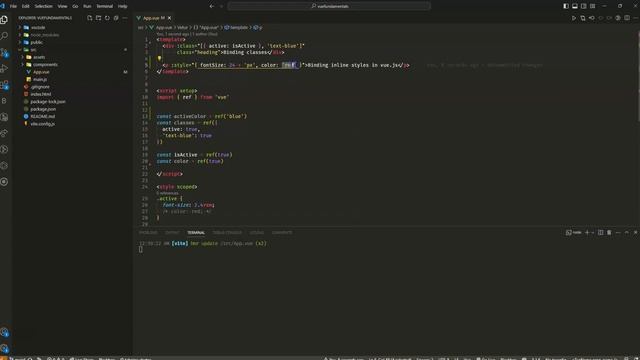Add a new terminal with plus icon
The image size is (640, 360).
pyautogui.click(x=587, y=232)
